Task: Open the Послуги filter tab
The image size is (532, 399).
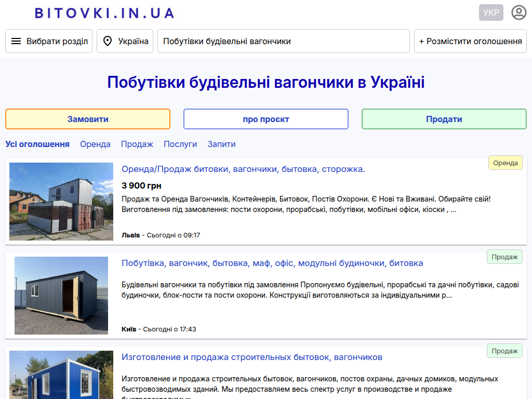Action: tap(180, 144)
